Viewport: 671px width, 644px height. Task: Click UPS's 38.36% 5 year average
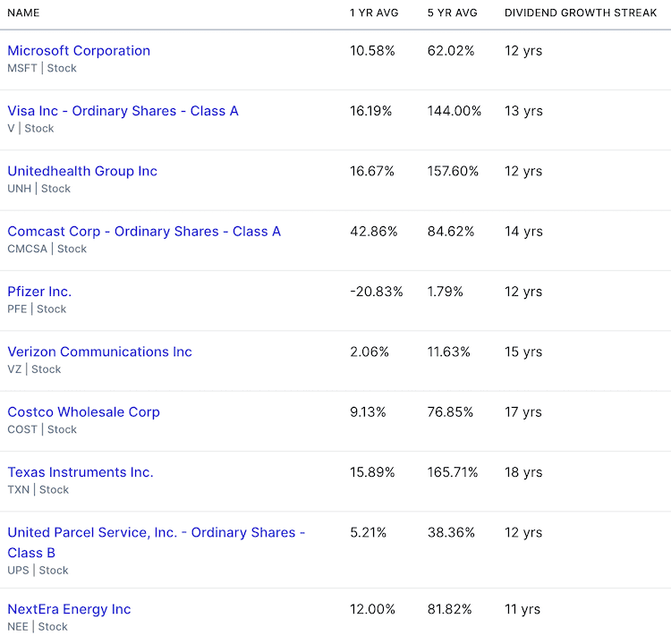(451, 532)
